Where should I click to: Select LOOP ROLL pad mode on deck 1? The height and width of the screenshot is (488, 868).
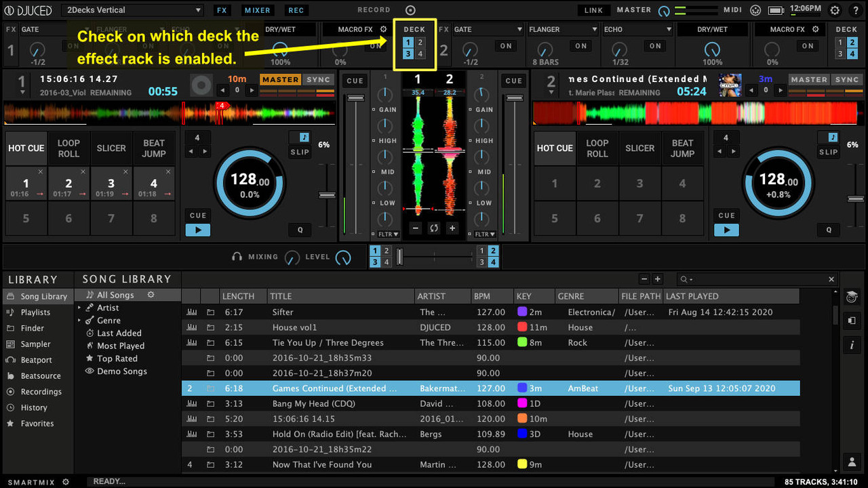pyautogui.click(x=68, y=148)
